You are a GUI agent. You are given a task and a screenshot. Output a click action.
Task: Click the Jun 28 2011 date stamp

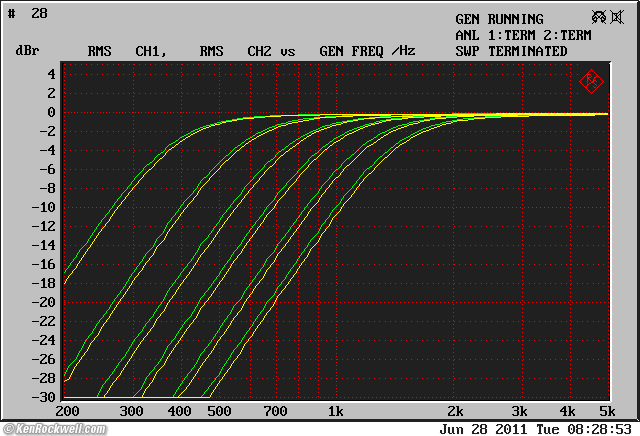click(486, 428)
